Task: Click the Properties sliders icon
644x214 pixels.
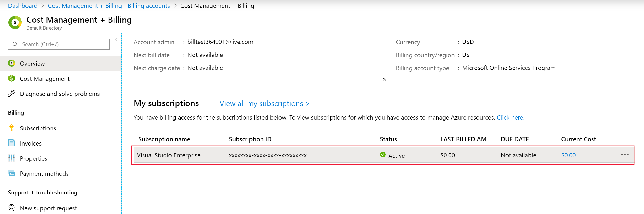Action: tap(12, 158)
